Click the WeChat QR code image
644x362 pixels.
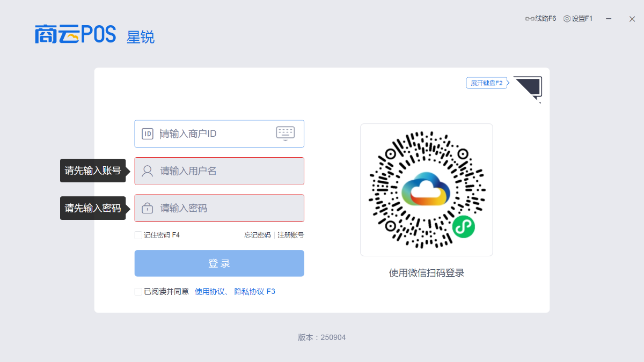click(427, 190)
